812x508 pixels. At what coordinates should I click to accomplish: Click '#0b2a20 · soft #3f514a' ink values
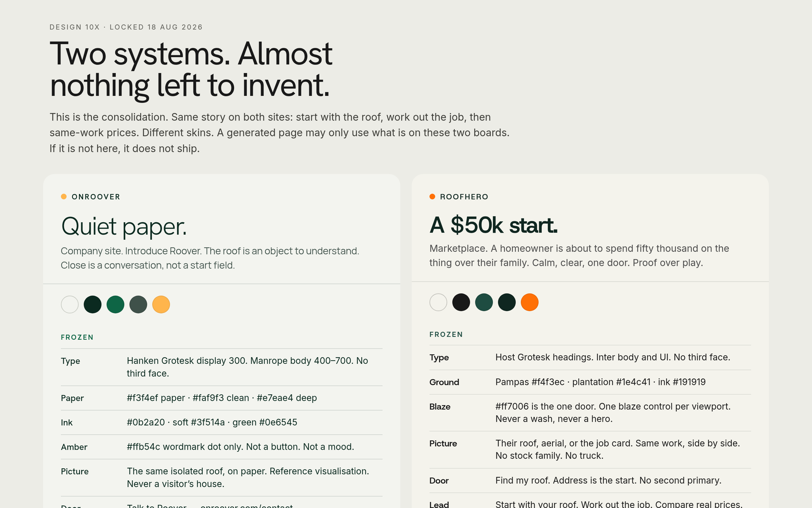[x=212, y=422]
